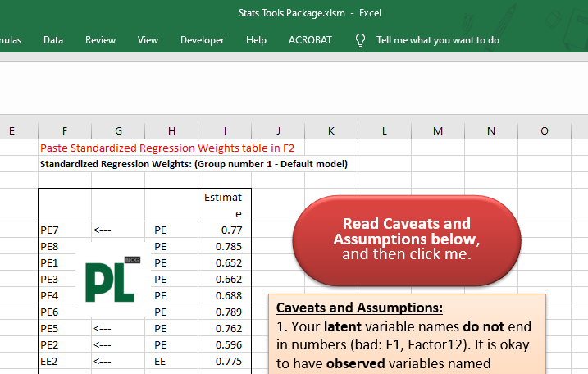Click the Tell me what you want to do box
Viewport: 588px width, 374px height.
[438, 40]
